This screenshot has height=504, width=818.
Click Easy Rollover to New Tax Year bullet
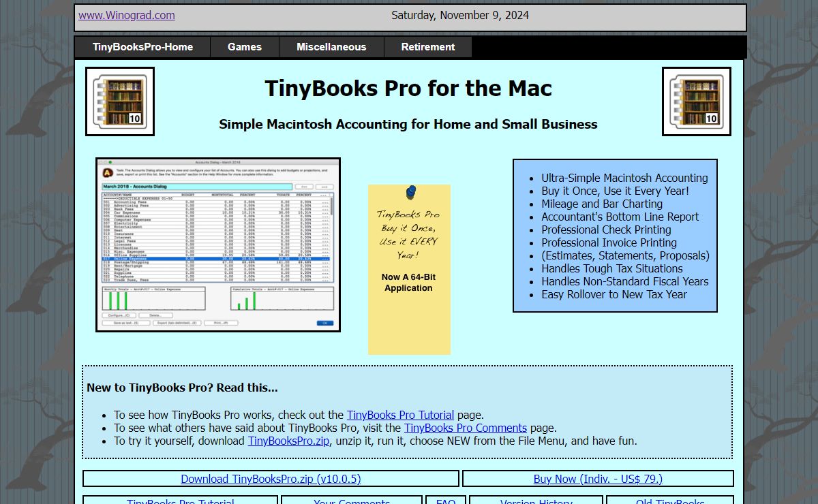pos(614,294)
